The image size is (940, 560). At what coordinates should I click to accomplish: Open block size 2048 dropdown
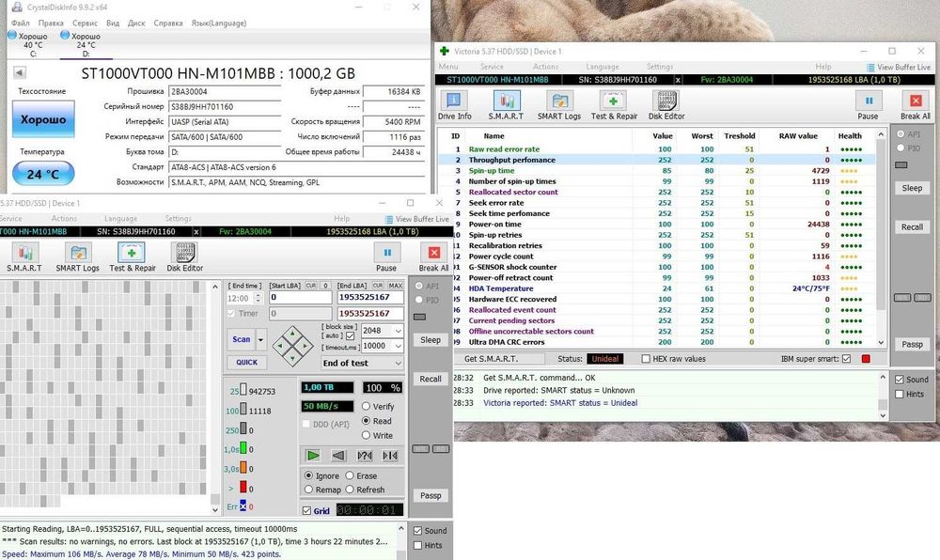click(x=398, y=331)
